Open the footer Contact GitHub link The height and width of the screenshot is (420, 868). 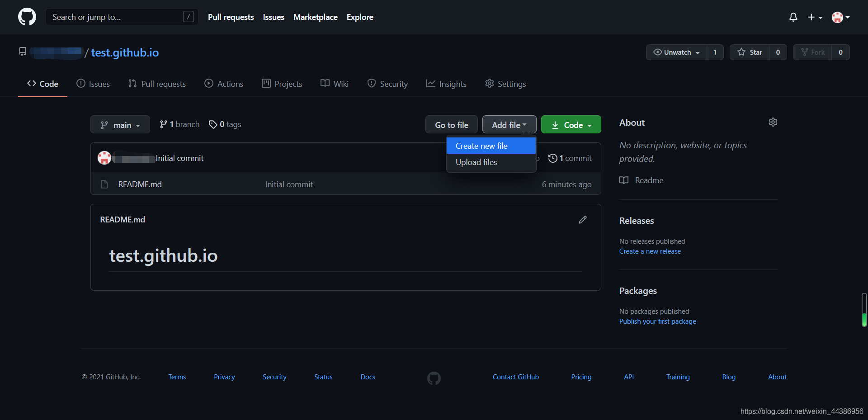[516, 377]
